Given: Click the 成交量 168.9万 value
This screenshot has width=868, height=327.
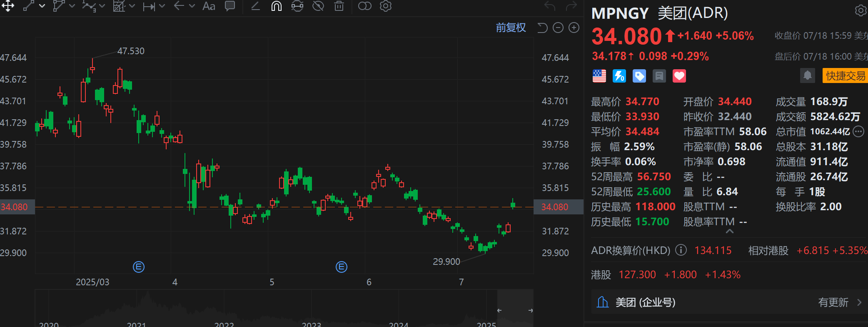Looking at the screenshot, I should [829, 102].
